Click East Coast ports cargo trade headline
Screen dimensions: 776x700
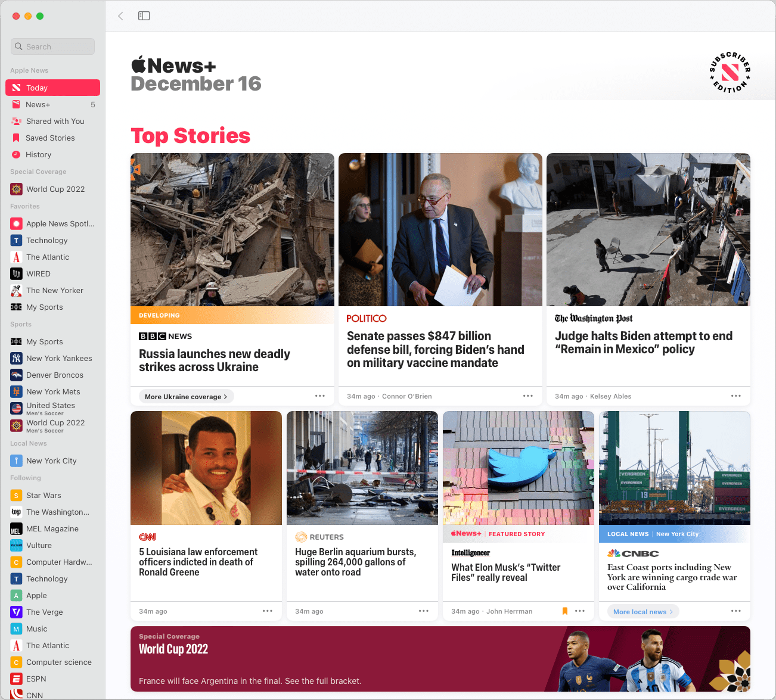point(672,577)
